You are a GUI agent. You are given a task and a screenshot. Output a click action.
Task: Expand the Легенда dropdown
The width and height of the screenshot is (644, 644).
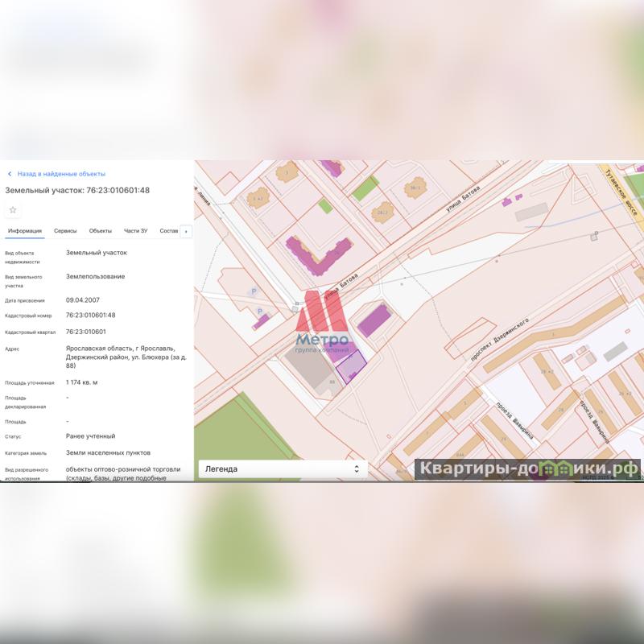283,469
